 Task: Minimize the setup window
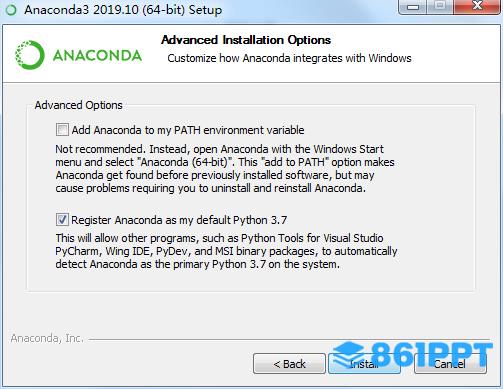(413, 7)
